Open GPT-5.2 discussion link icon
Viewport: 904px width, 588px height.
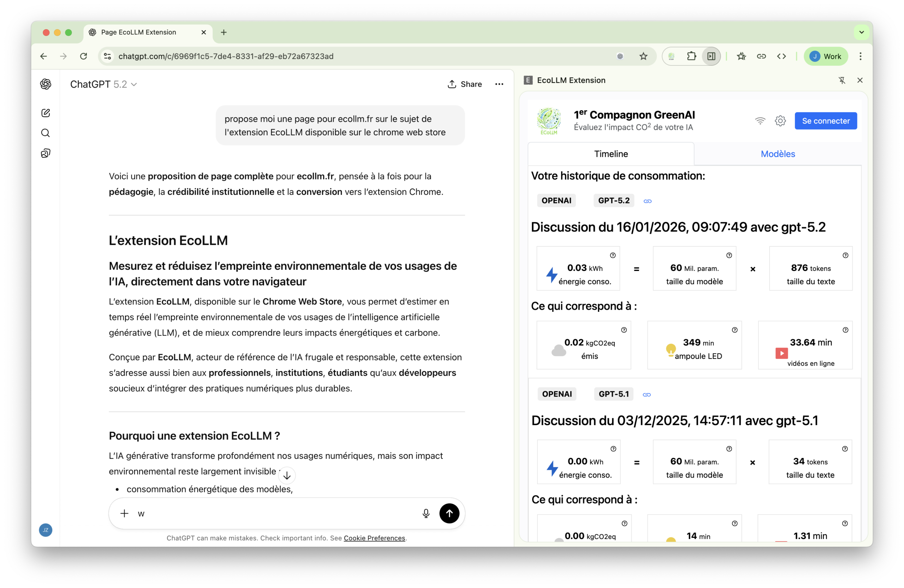click(x=648, y=201)
